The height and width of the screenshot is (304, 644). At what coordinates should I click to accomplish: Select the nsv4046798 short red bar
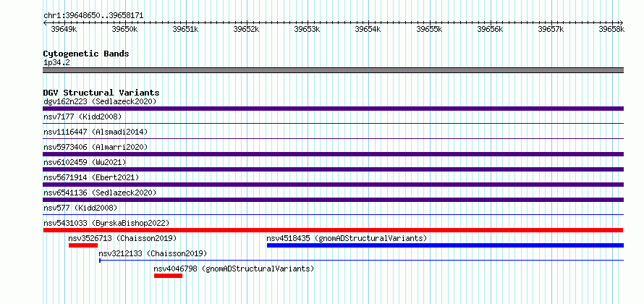(x=168, y=276)
